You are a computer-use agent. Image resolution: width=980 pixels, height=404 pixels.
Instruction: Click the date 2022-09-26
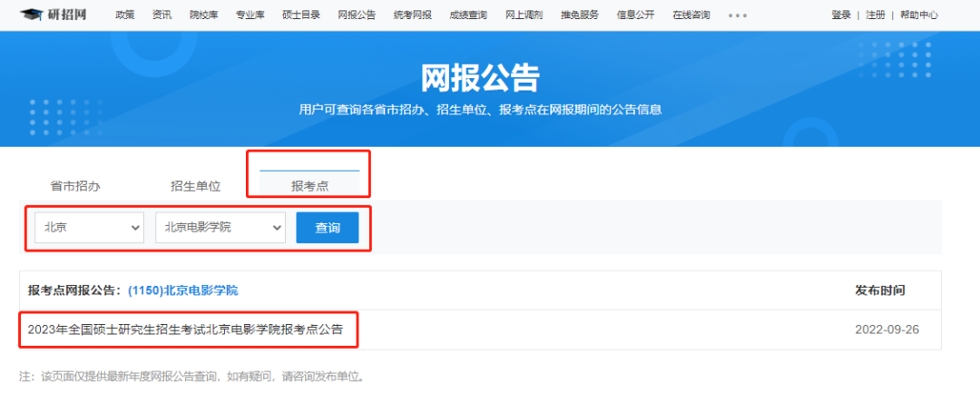(887, 329)
